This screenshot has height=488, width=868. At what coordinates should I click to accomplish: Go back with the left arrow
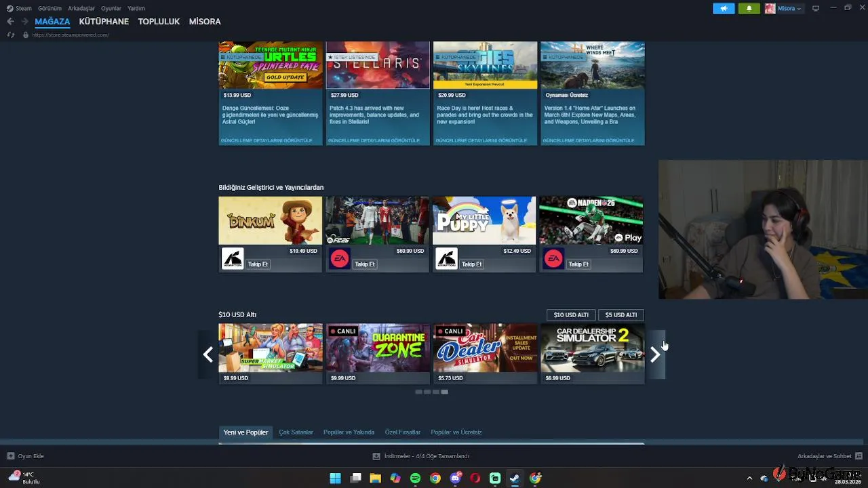click(10, 22)
